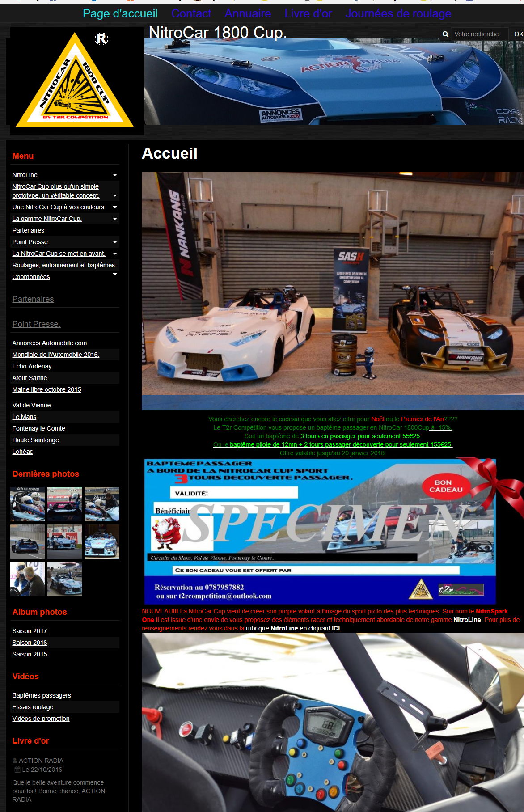Click the 'Offre valable jusqu'au 20 janvier 2018' link
This screenshot has height=812, width=524.
333,453
